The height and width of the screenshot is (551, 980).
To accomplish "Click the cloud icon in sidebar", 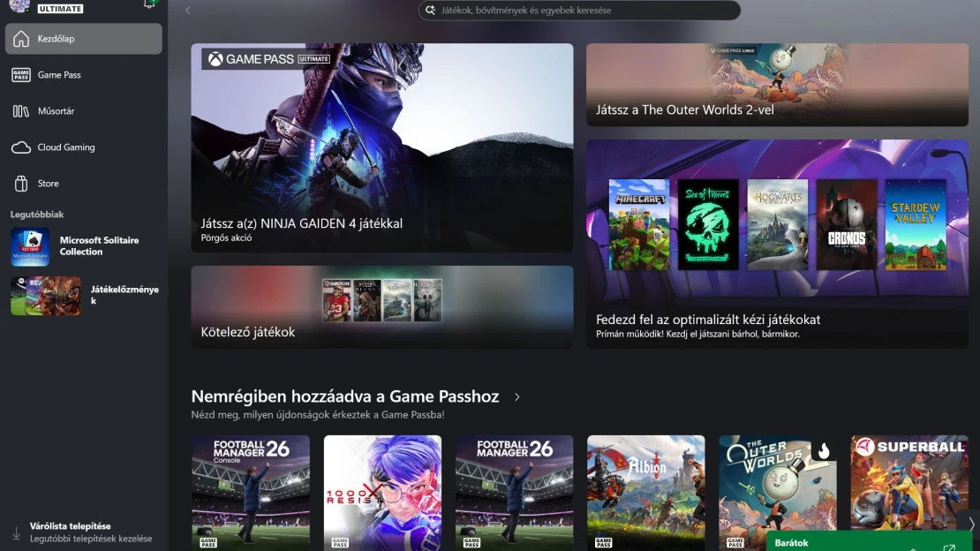I will tap(20, 147).
